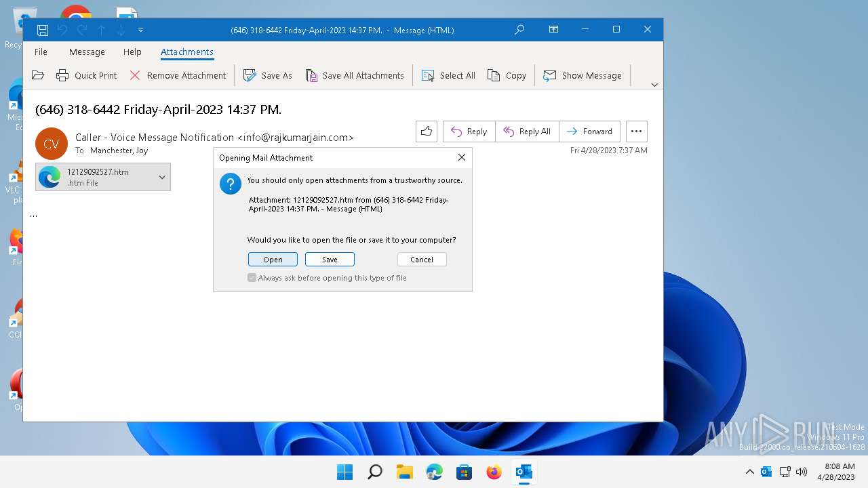Image resolution: width=868 pixels, height=488 pixels.
Task: Select the 12129092527.htm attachment
Action: coord(95,177)
